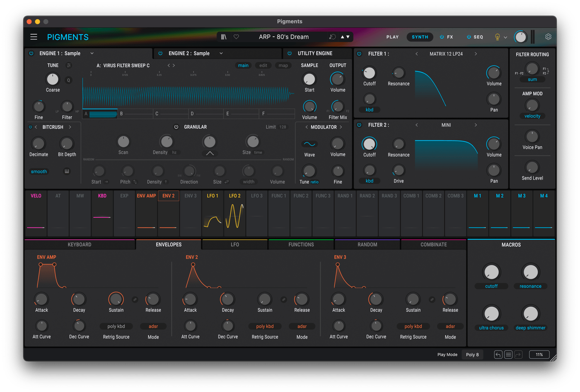Open the FUNCTIONS modulation tab
This screenshot has width=580, height=392.
click(x=301, y=244)
